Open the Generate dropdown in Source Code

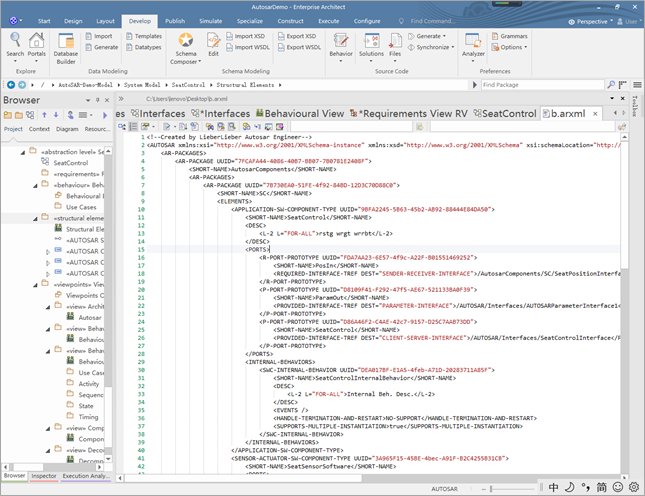pyautogui.click(x=427, y=36)
